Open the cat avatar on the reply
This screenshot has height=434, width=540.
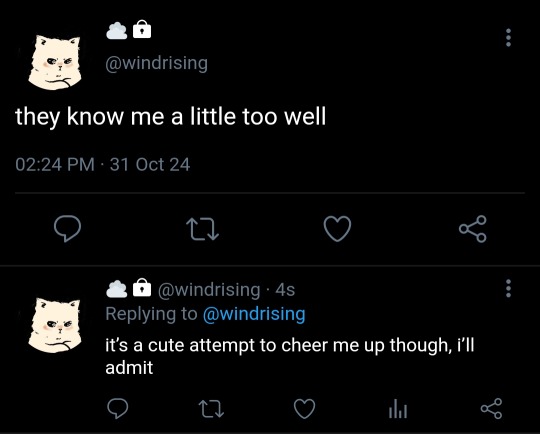click(x=55, y=325)
